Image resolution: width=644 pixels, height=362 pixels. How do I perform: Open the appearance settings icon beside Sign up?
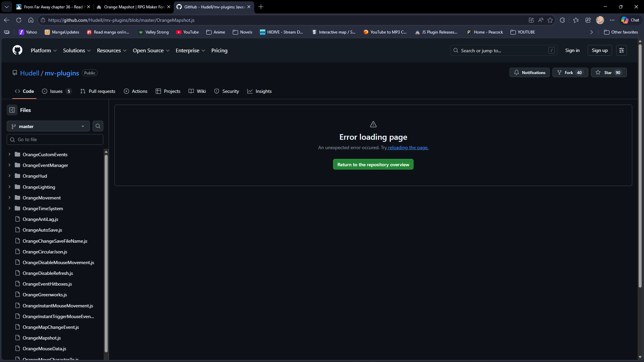point(622,50)
